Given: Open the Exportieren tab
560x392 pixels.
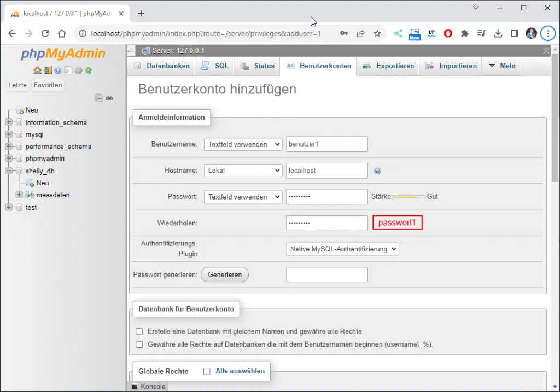Looking at the screenshot, I should point(388,66).
